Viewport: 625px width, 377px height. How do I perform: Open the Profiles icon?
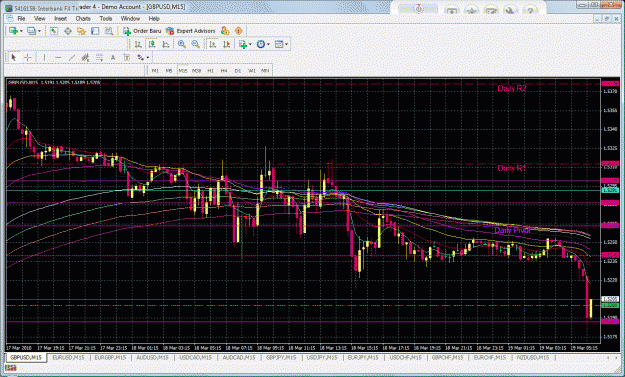(x=31, y=31)
